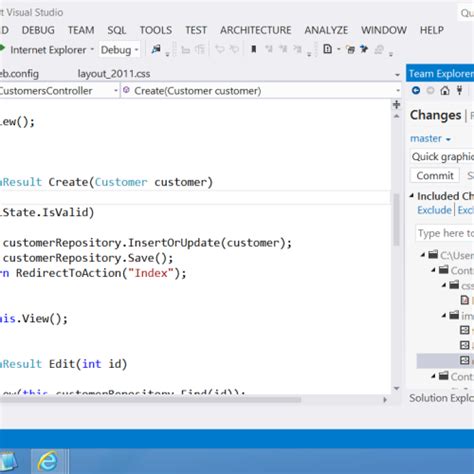The width and height of the screenshot is (474, 474).
Task: Click the clear bookmarks icon
Action: [297, 50]
